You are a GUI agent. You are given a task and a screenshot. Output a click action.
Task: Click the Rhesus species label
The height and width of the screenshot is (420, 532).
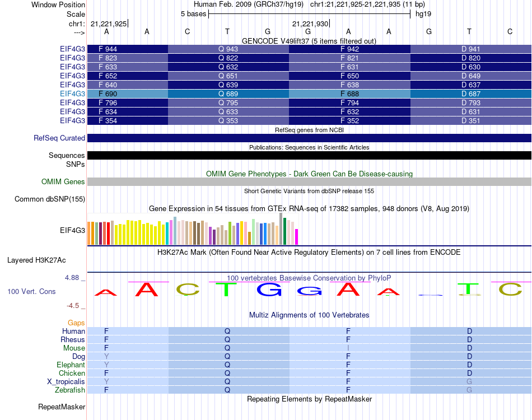tap(73, 339)
